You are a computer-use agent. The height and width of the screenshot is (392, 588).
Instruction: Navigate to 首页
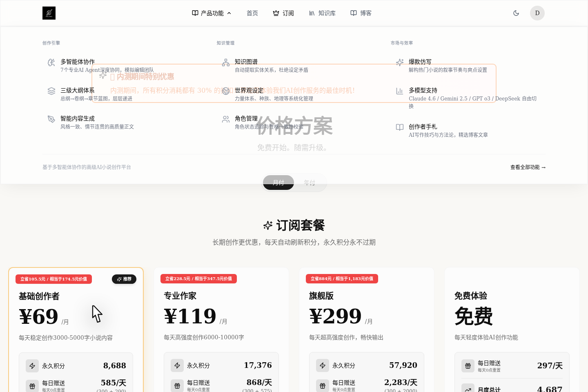point(252,13)
